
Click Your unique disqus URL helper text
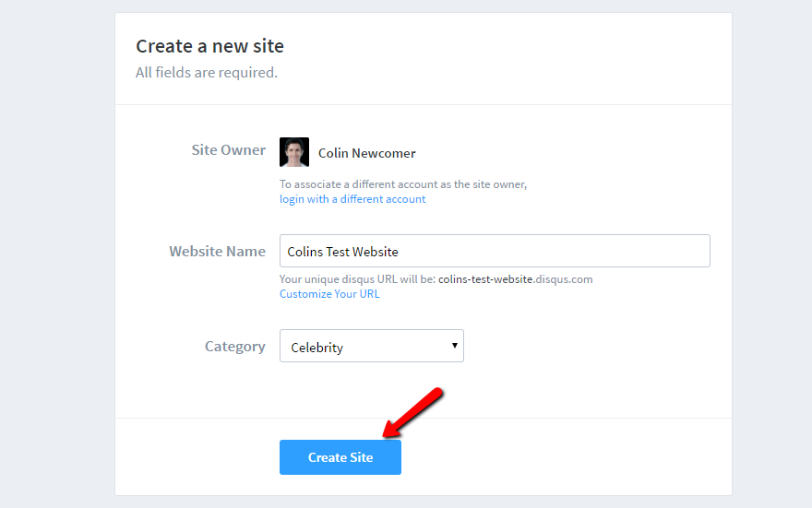click(x=357, y=279)
